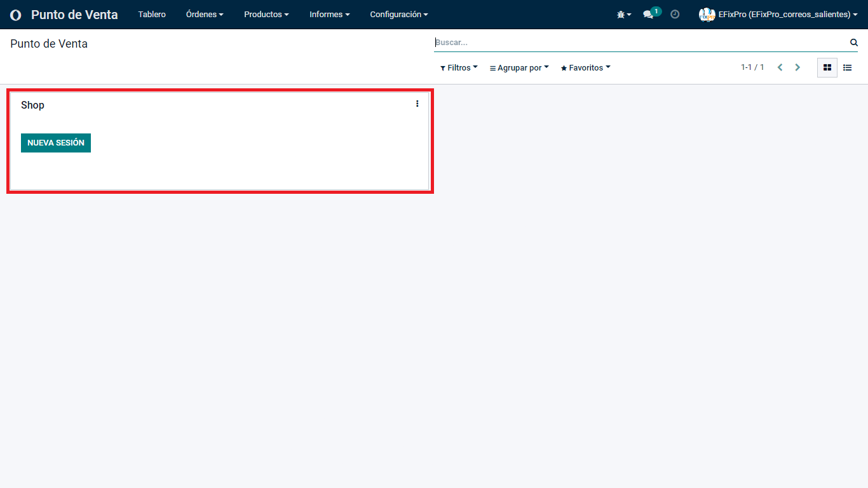
Task: Open the Tablero link
Action: tap(152, 14)
